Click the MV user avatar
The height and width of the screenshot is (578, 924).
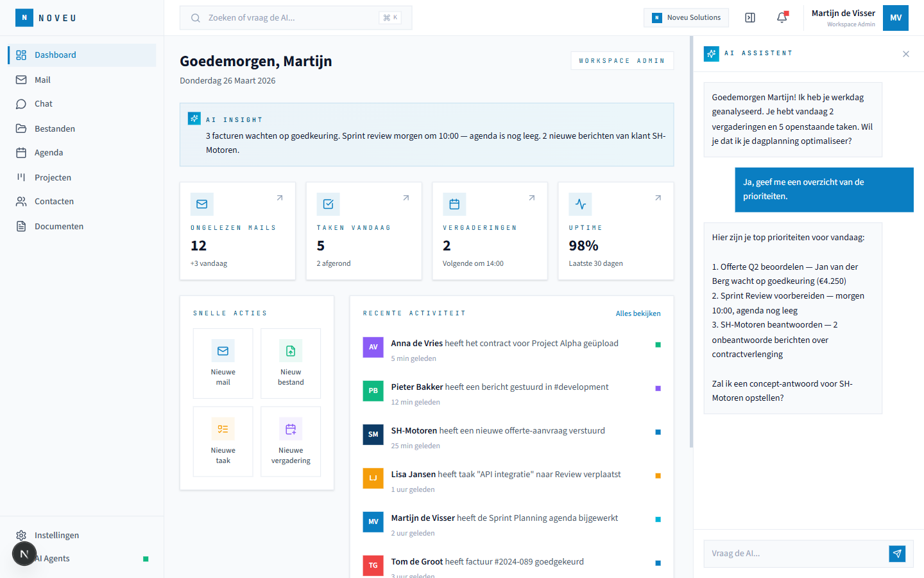895,18
